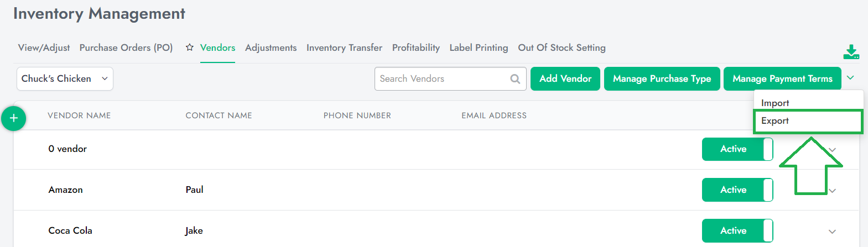Open the Out Of Stock Setting tab
The height and width of the screenshot is (247, 868).
(x=562, y=48)
